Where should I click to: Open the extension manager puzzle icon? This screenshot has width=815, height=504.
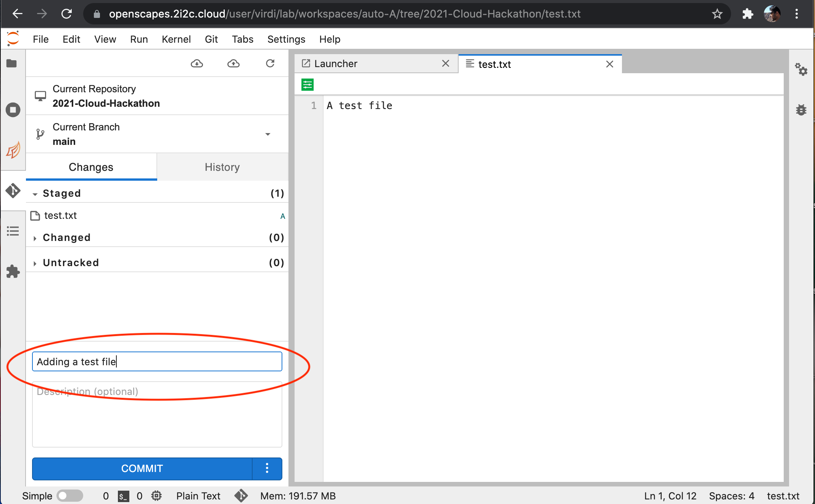13,271
